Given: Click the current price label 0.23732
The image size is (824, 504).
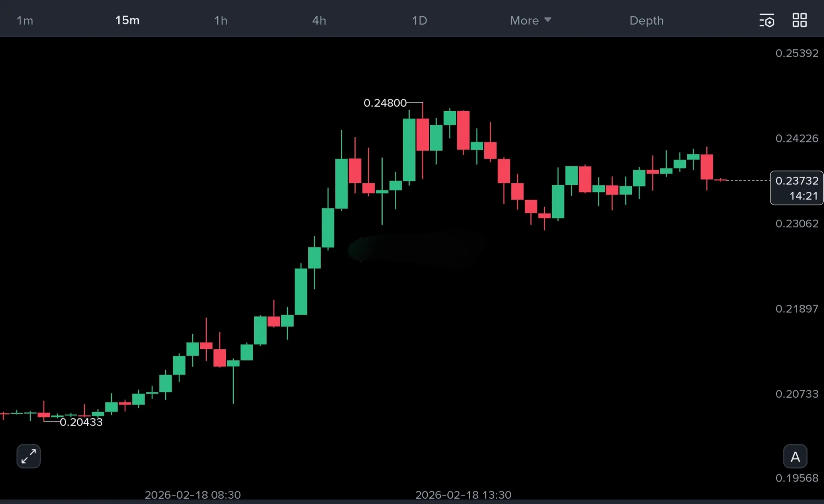Looking at the screenshot, I should click(797, 181).
